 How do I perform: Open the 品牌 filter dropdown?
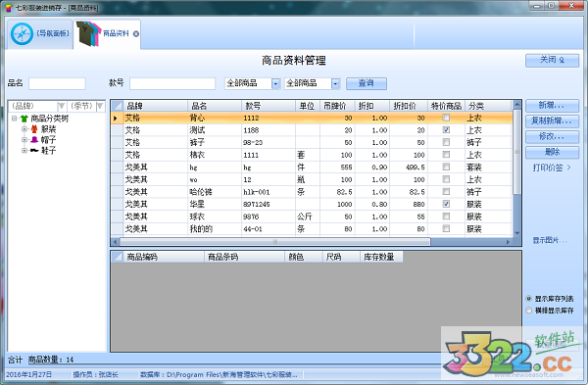[x=62, y=106]
